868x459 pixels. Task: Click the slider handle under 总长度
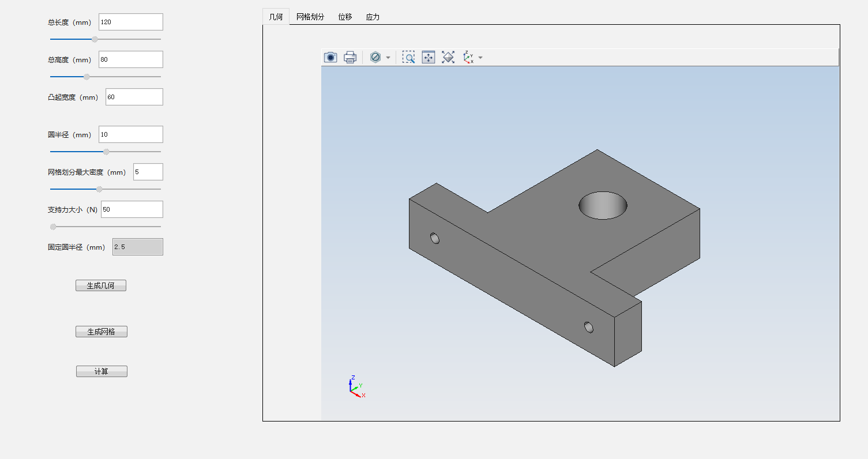click(x=95, y=39)
